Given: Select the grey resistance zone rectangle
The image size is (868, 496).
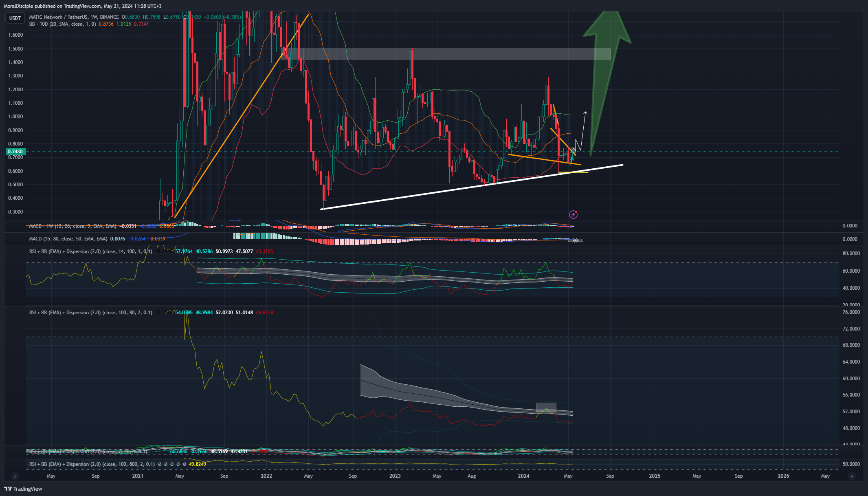Looking at the screenshot, I should (x=446, y=54).
